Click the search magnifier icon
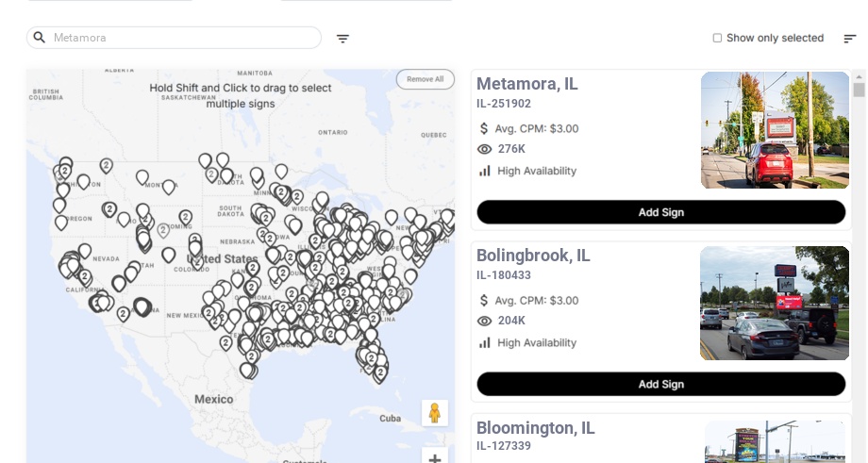Screen dimensions: 868x463 [40, 38]
